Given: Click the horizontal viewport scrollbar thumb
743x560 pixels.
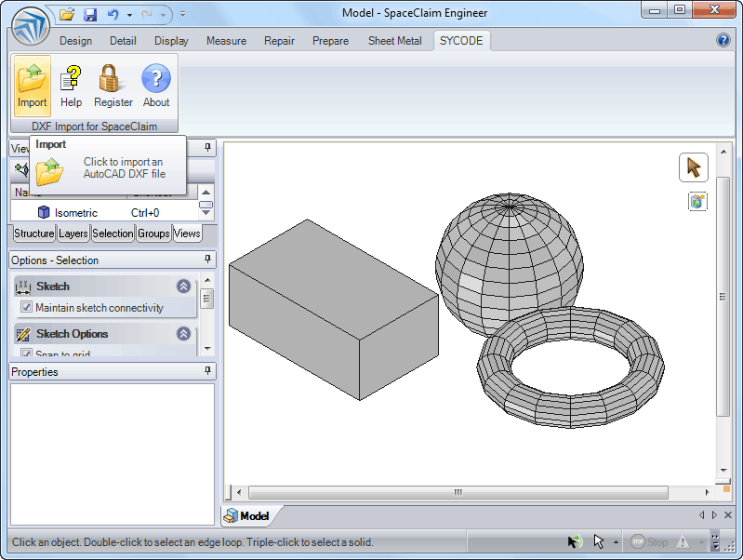Looking at the screenshot, I should click(x=458, y=492).
